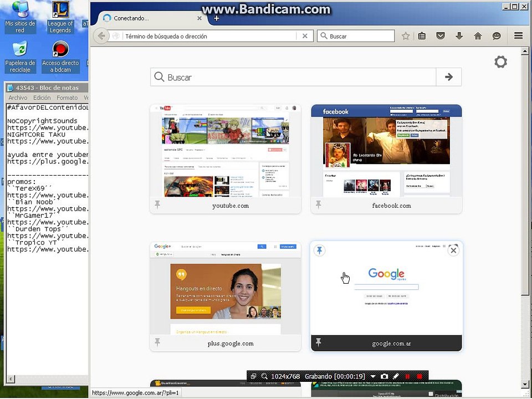Click the plus.google.com tile label
This screenshot has width=532, height=399.
231,344
